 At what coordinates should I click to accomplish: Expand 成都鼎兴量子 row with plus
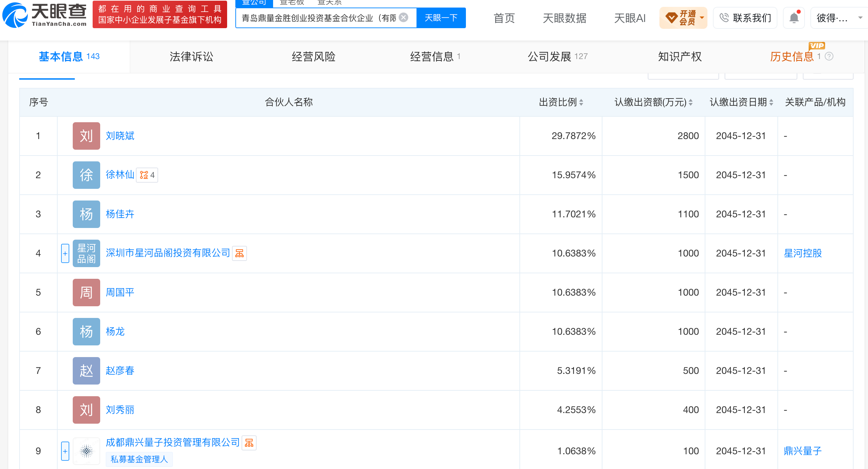65,451
